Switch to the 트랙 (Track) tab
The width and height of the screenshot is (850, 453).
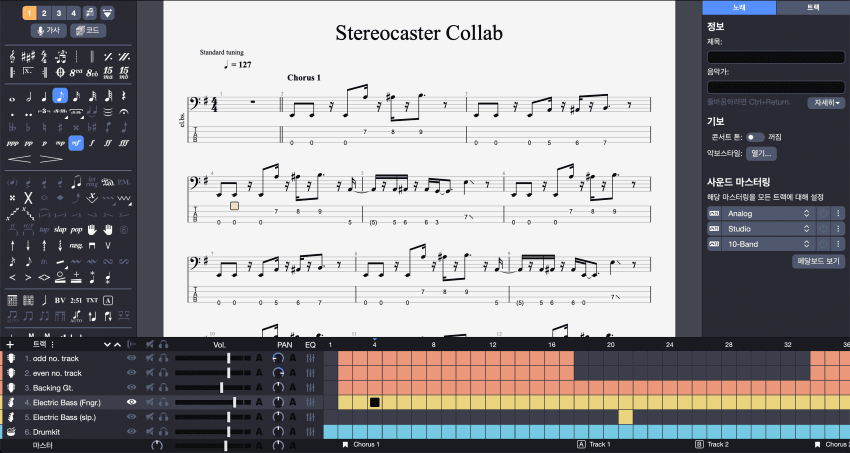[x=813, y=8]
